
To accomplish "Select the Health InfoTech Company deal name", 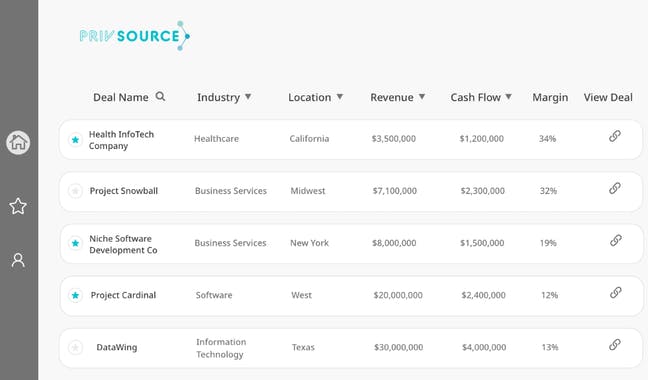I will 121,140.
